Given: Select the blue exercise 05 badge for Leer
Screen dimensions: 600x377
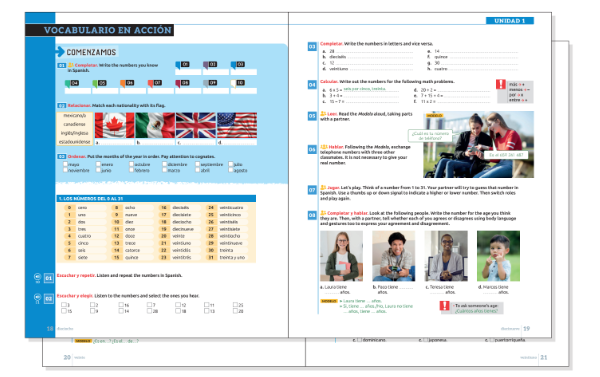Looking at the screenshot, I should (312, 116).
